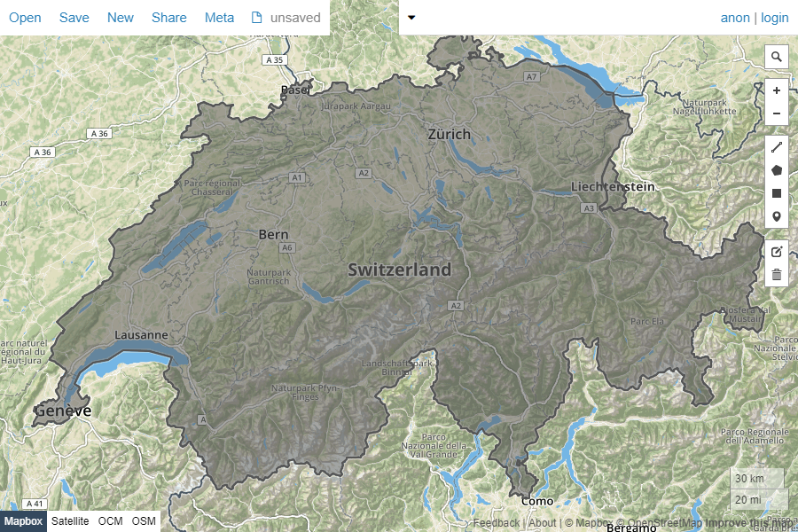Select the draw polyline tool
The height and width of the screenshot is (532, 798).
tap(776, 147)
